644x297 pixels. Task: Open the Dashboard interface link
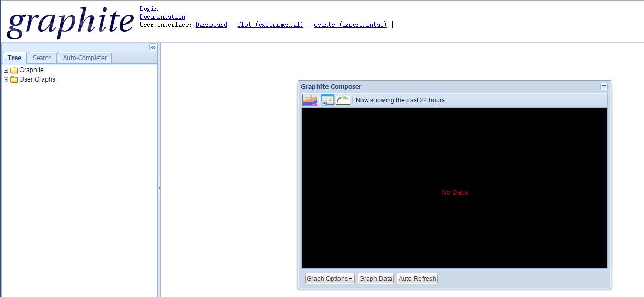pyautogui.click(x=211, y=25)
